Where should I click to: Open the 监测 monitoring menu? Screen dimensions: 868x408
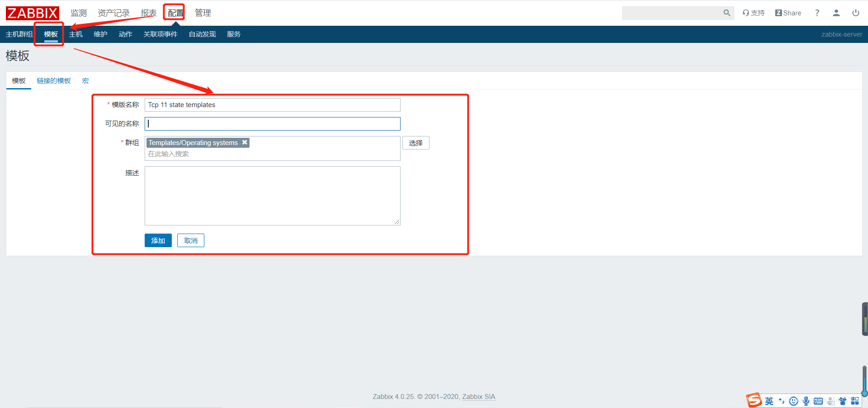(79, 13)
